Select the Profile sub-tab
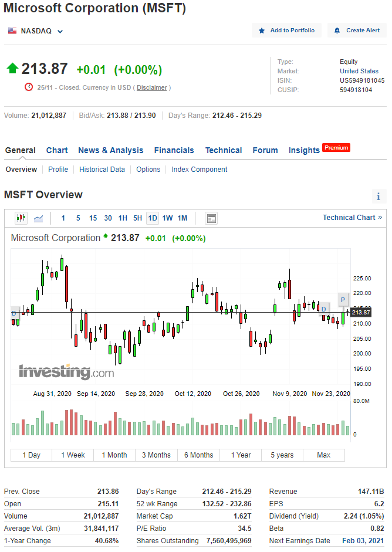 [58, 170]
